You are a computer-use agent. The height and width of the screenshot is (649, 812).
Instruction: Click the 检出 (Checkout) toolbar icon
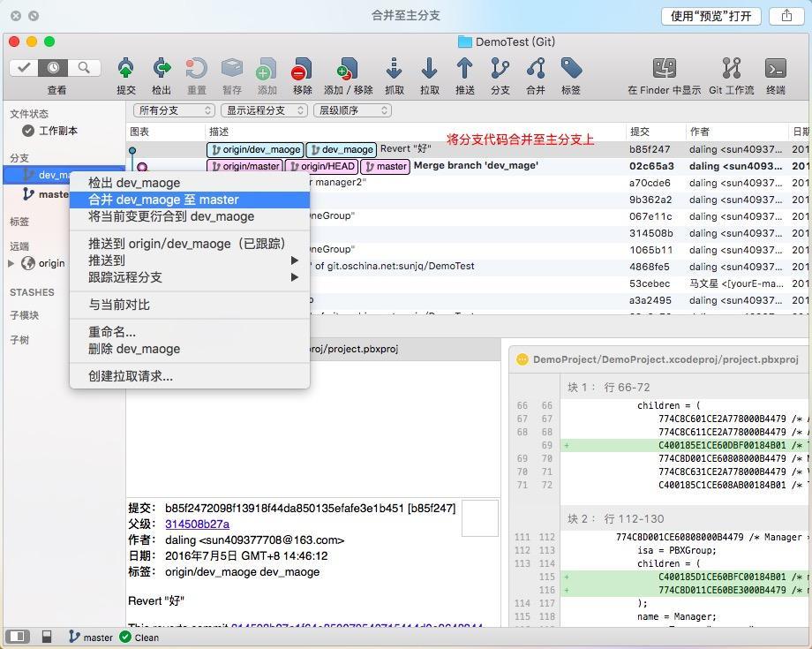pyautogui.click(x=162, y=69)
